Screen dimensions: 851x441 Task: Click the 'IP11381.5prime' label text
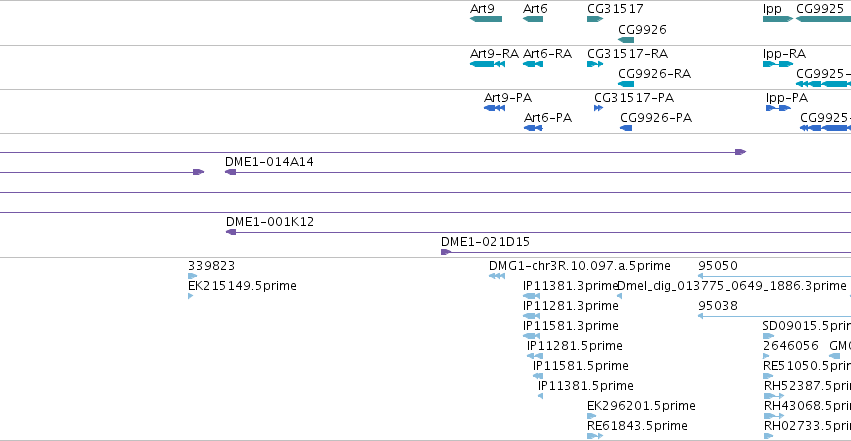click(x=586, y=386)
